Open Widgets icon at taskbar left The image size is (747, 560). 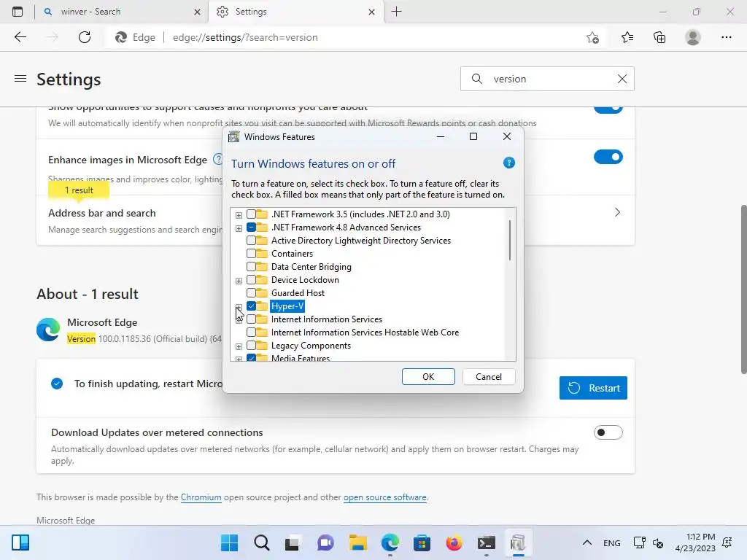[20, 542]
